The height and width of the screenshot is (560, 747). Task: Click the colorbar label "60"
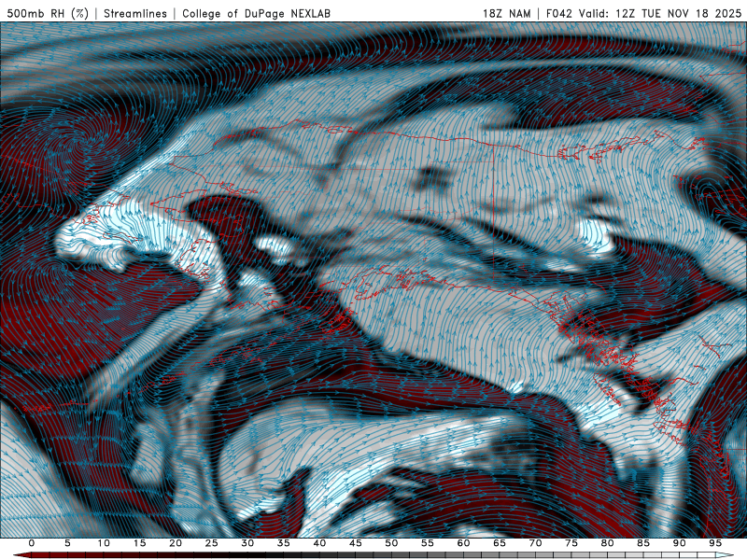[x=463, y=543]
